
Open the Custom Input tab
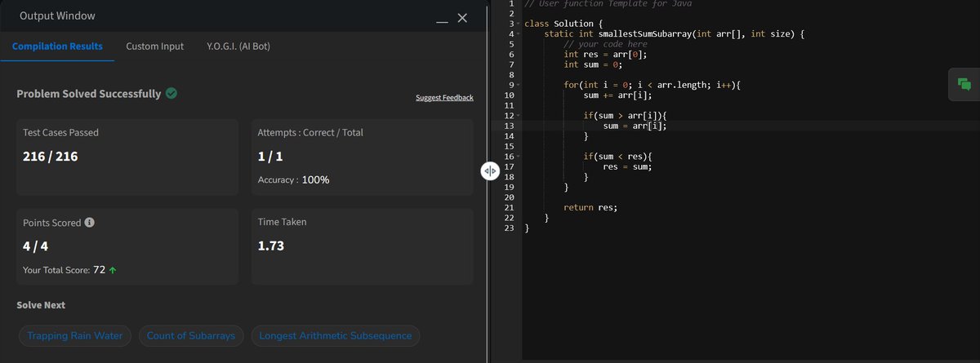155,46
